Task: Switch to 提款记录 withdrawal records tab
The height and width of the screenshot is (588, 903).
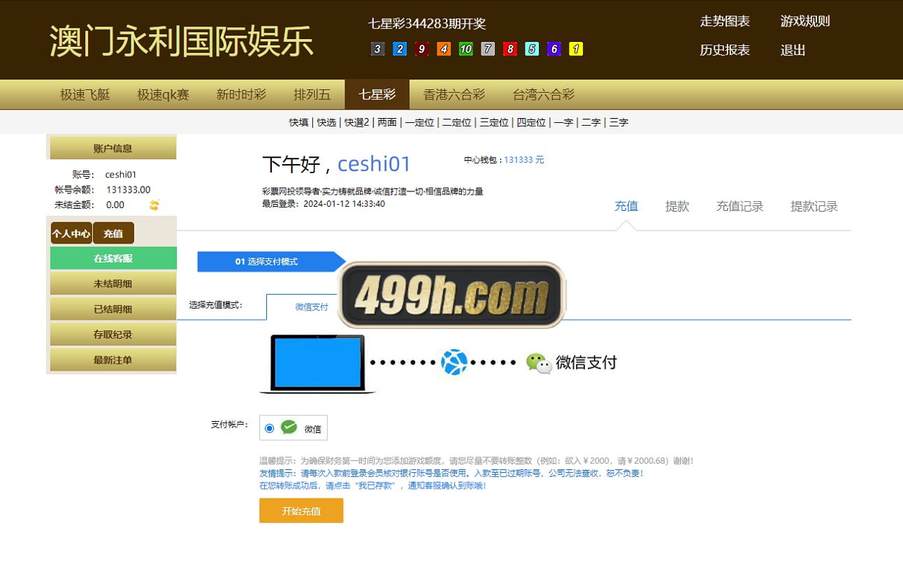Action: point(814,206)
